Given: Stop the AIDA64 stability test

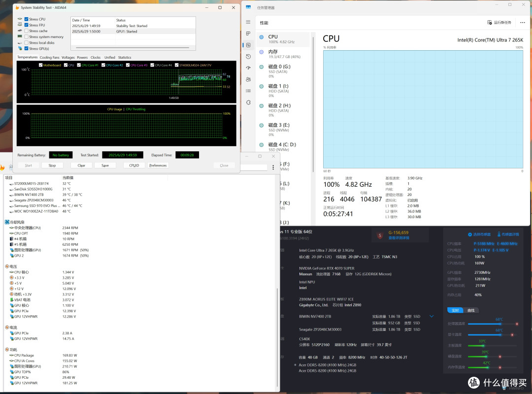Looking at the screenshot, I should (52, 165).
